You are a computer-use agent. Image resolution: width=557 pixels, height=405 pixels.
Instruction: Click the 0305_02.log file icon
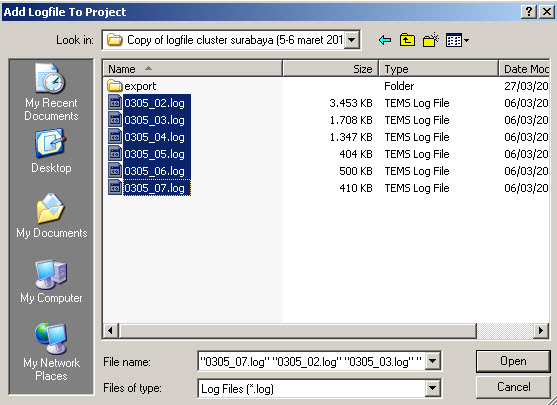(115, 103)
